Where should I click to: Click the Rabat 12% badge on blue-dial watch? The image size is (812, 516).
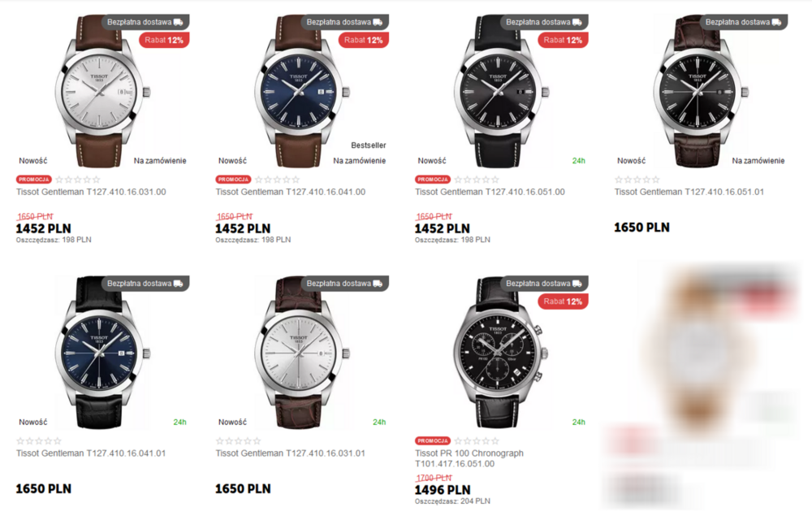pyautogui.click(x=364, y=40)
